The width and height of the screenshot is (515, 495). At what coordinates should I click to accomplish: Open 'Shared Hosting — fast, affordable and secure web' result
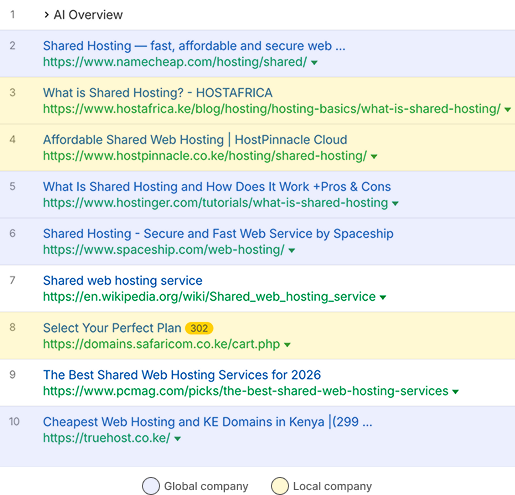click(194, 46)
